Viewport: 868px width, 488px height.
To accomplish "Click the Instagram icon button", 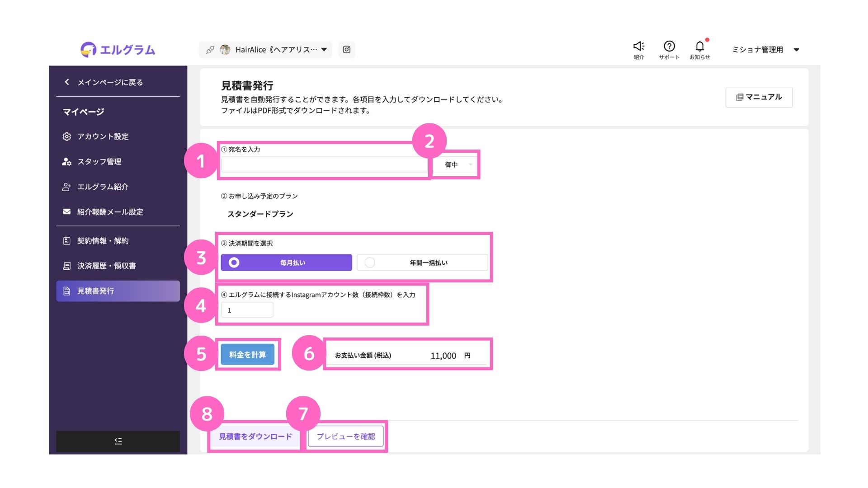I will tap(346, 50).
